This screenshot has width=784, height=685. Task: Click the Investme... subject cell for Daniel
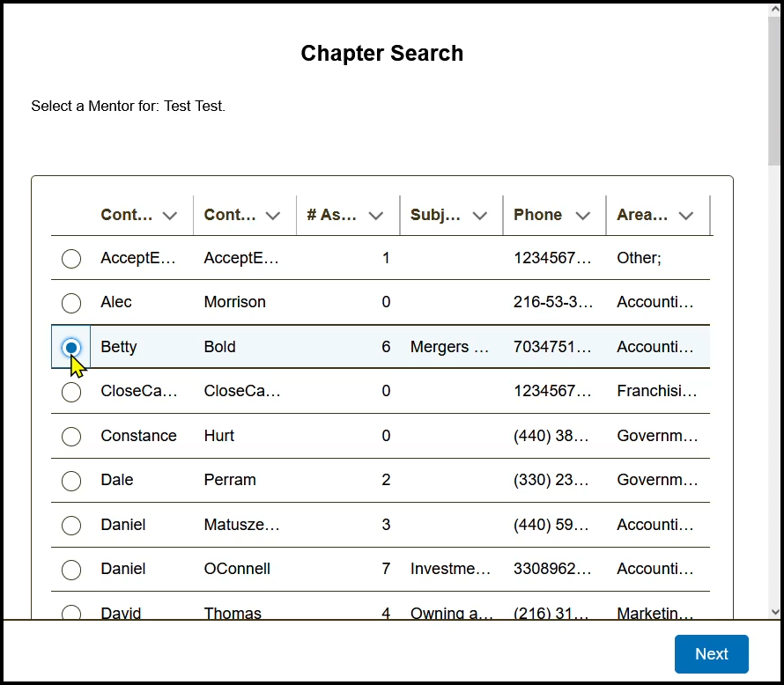click(450, 570)
